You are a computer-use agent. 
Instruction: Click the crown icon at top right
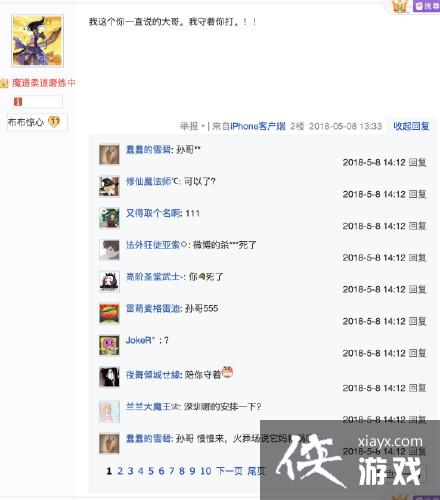399,6
